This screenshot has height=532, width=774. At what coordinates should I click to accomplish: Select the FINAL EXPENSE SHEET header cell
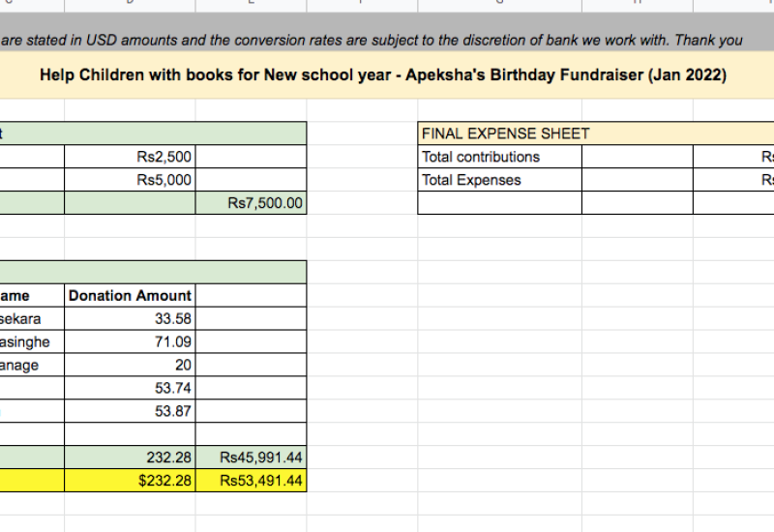coord(505,133)
